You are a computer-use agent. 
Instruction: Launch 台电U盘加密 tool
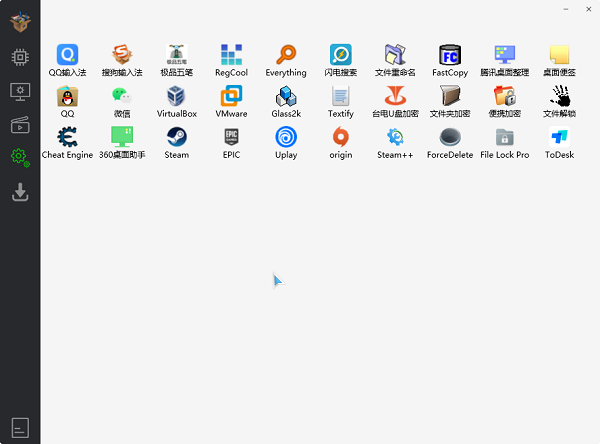point(395,101)
